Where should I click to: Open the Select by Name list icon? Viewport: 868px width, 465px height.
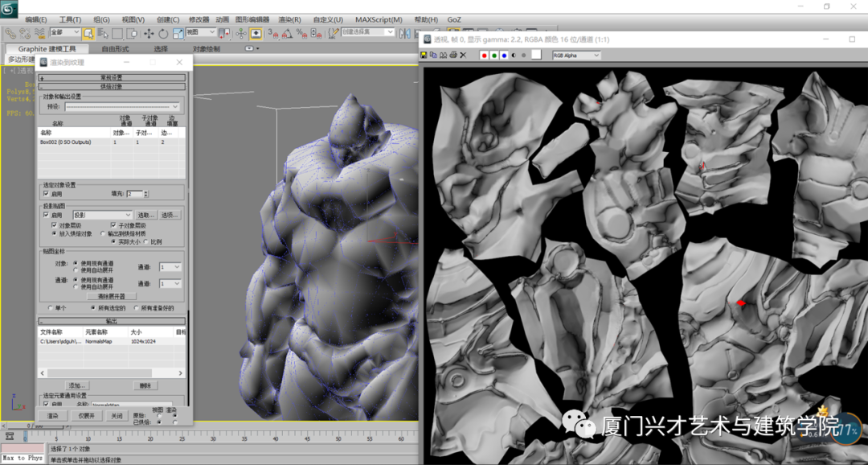(104, 33)
